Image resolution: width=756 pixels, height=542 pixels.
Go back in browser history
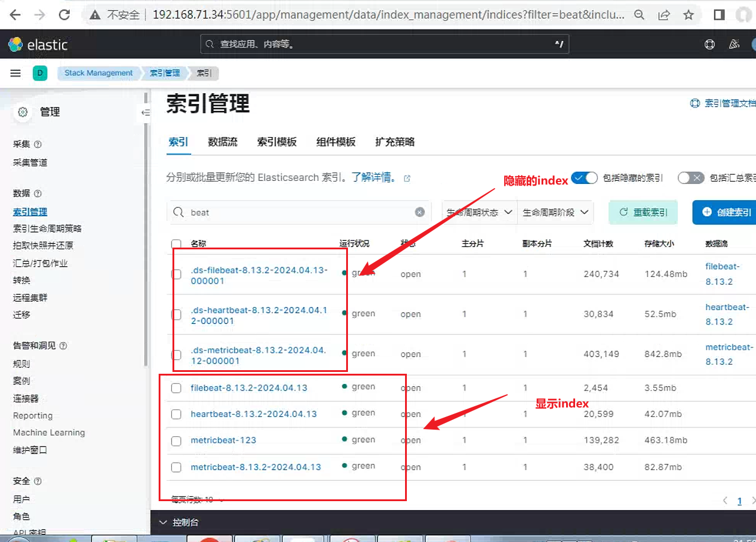[x=14, y=15]
